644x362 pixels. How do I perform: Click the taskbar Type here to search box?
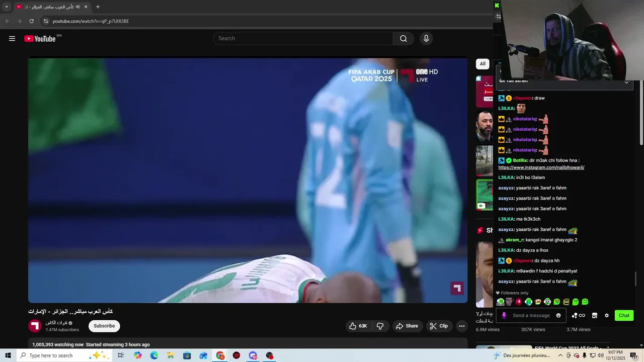64,355
